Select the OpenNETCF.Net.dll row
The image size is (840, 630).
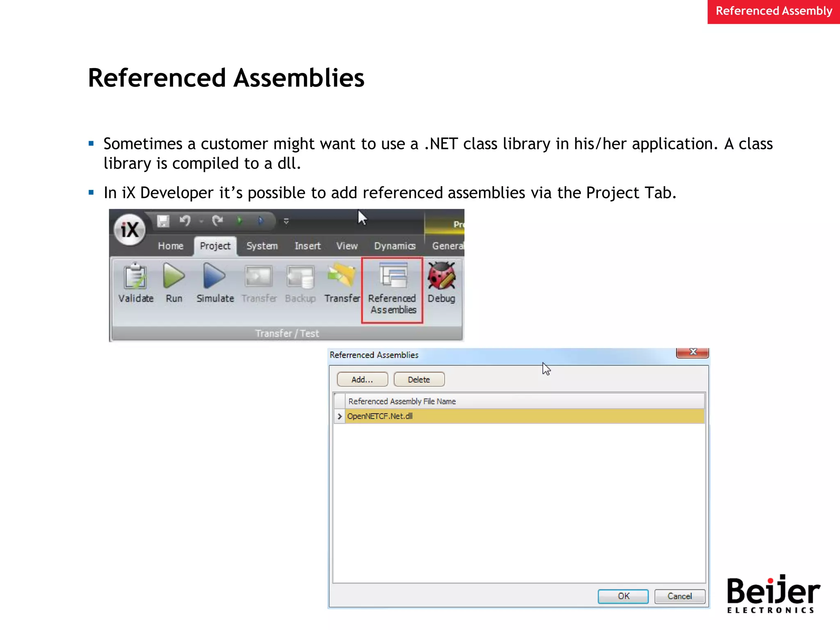(525, 416)
